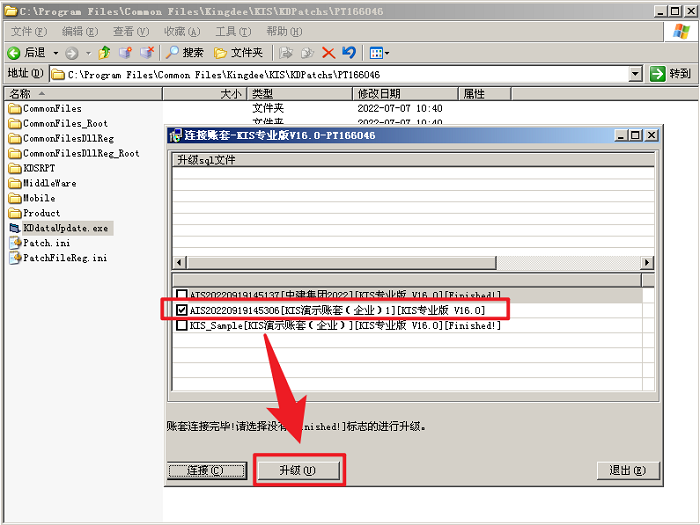Open the Back button history dropdown arrow
Image resolution: width=700 pixels, height=525 pixels.
click(56, 53)
